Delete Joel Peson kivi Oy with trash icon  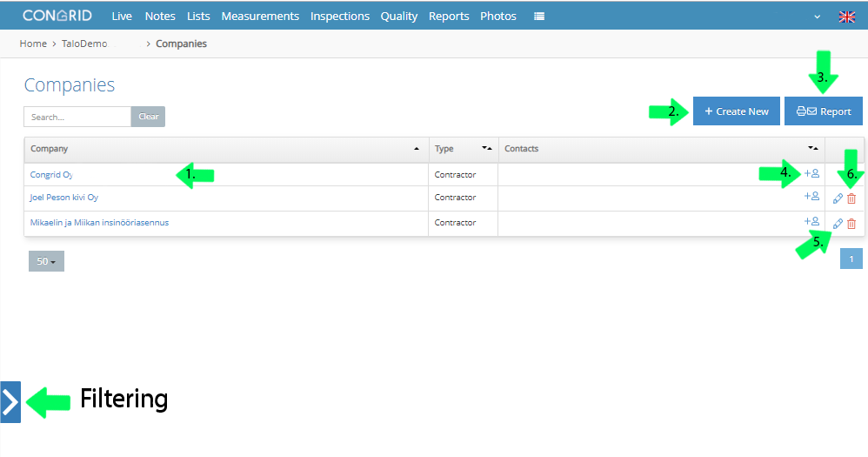[851, 198]
